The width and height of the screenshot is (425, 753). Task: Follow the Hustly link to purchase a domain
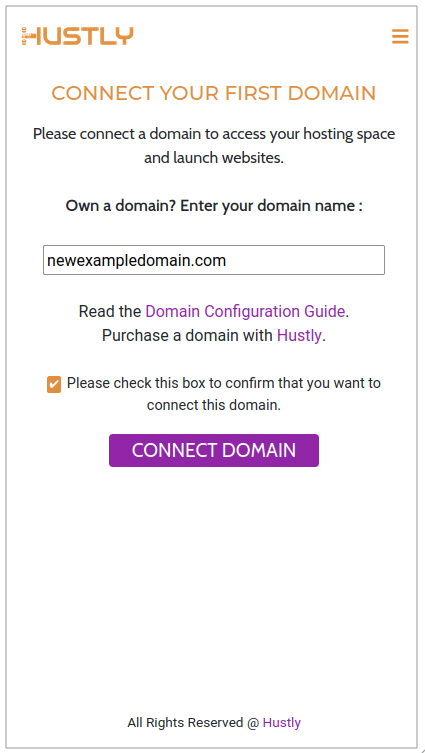tap(299, 335)
